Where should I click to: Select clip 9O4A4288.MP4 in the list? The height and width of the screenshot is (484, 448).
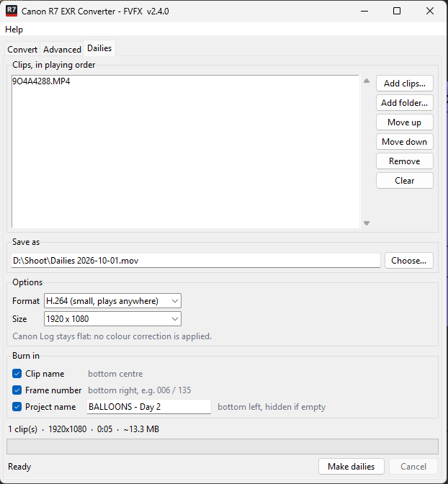41,81
